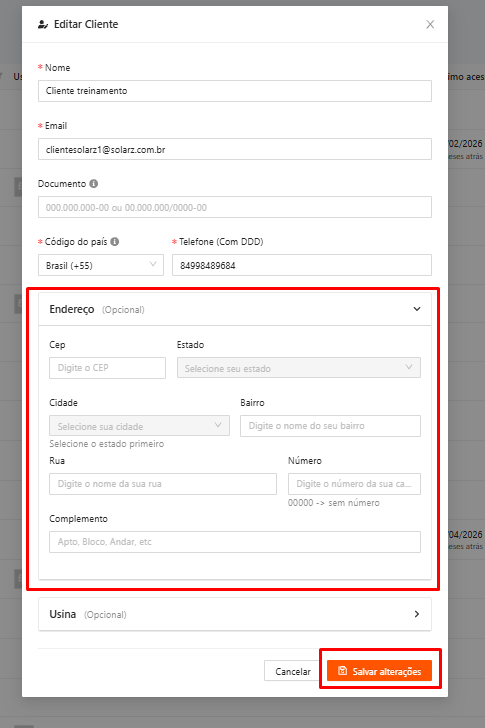Click the Complemento input field

tap(235, 542)
